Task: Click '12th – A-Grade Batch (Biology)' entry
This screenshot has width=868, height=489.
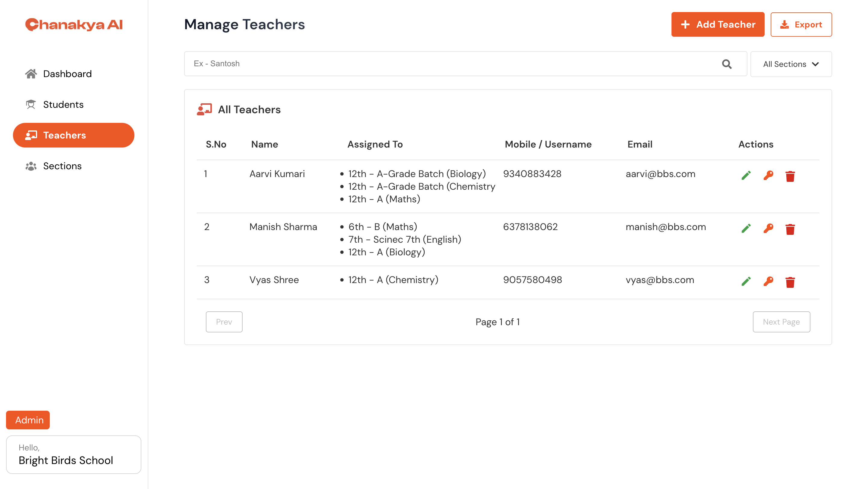Action: [x=417, y=174]
